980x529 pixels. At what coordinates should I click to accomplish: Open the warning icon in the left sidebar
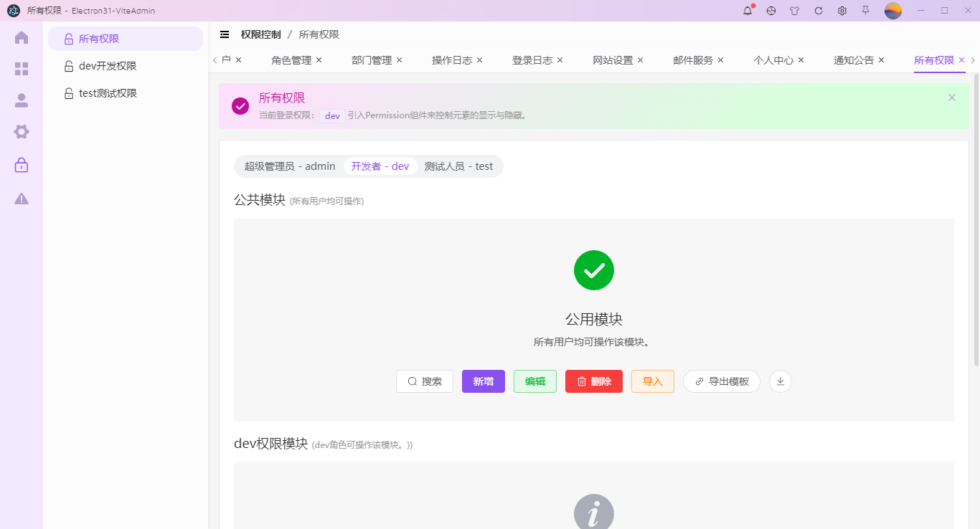point(21,197)
